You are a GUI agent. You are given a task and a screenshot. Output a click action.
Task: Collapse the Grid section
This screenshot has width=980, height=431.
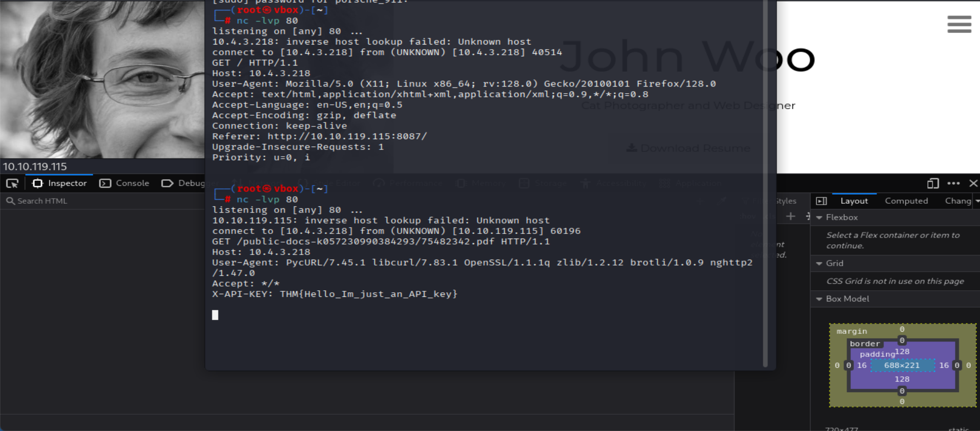coord(819,264)
